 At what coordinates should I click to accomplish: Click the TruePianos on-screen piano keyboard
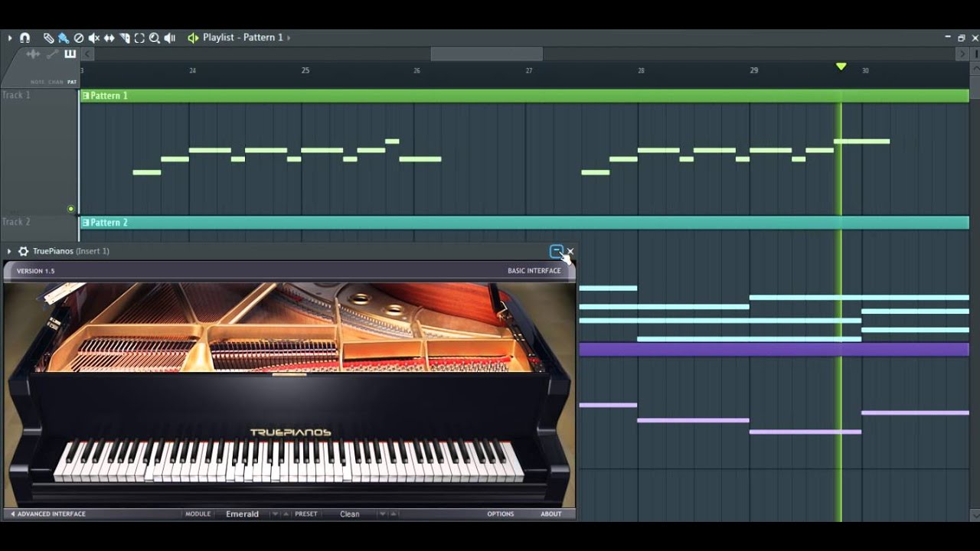coord(289,461)
